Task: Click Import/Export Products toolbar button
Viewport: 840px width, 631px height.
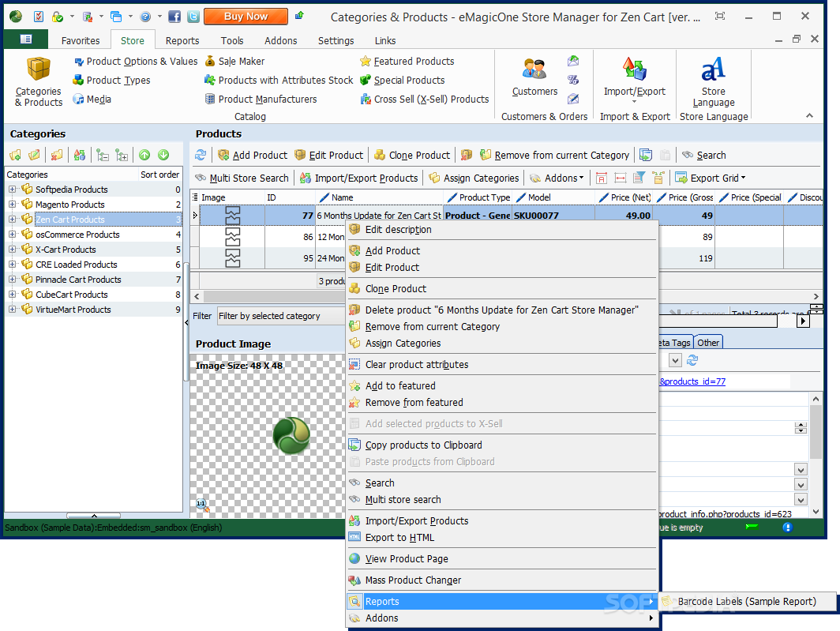Action: (358, 178)
